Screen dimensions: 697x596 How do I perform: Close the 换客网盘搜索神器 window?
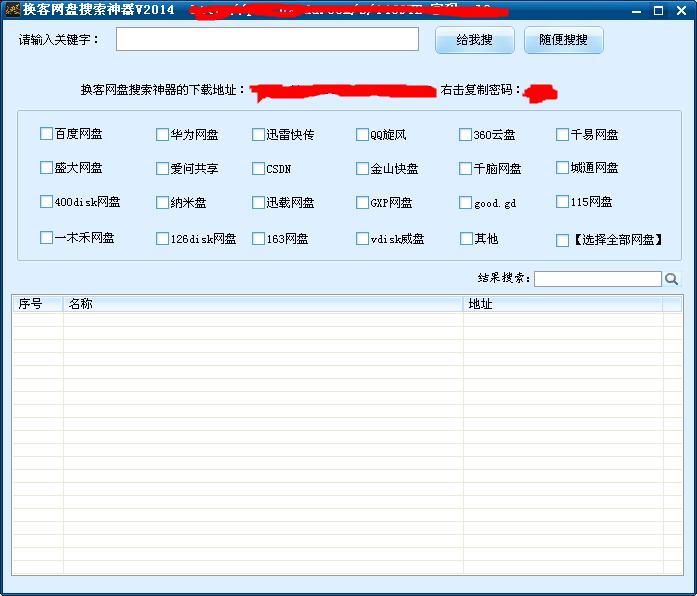point(681,10)
